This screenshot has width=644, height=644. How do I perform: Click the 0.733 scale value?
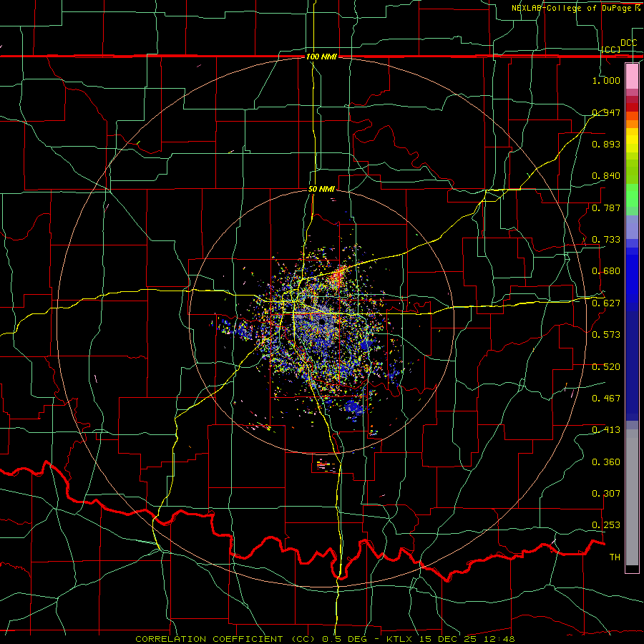[x=606, y=240]
